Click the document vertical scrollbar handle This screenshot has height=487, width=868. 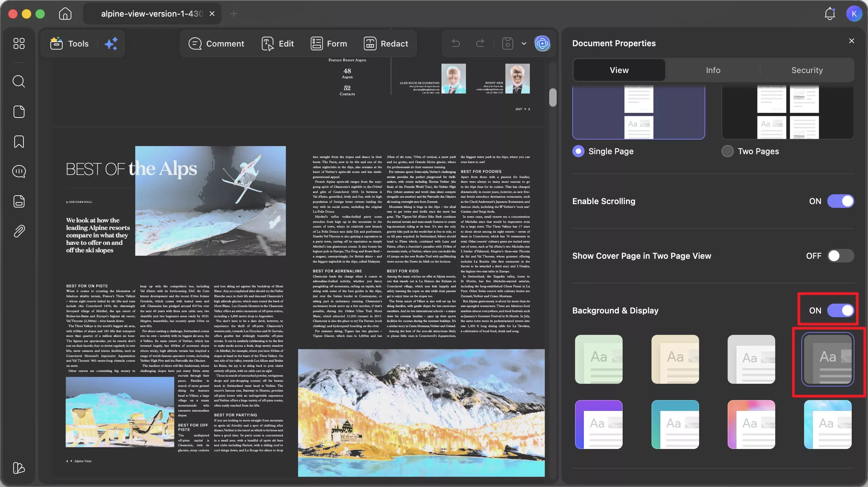pyautogui.click(x=553, y=97)
